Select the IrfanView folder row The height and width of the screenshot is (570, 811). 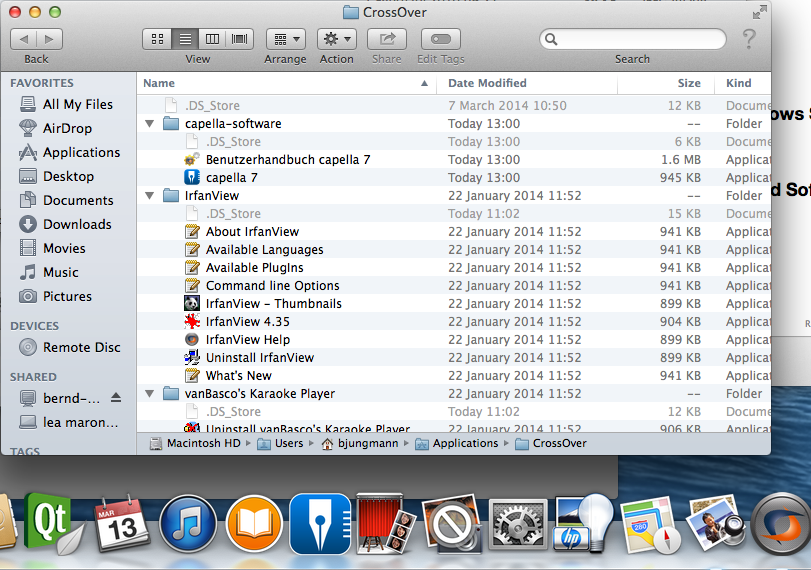(x=454, y=196)
